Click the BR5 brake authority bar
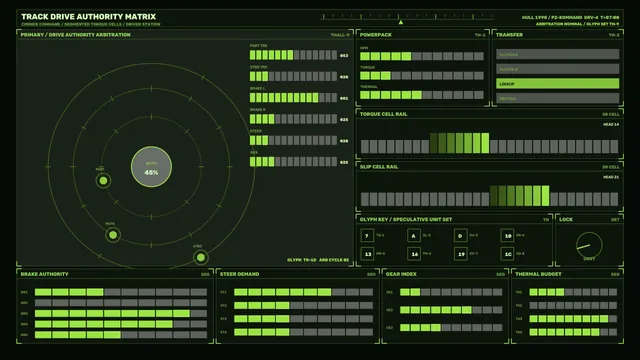Image resolution: width=640 pixels, height=360 pixels. pyautogui.click(x=121, y=335)
